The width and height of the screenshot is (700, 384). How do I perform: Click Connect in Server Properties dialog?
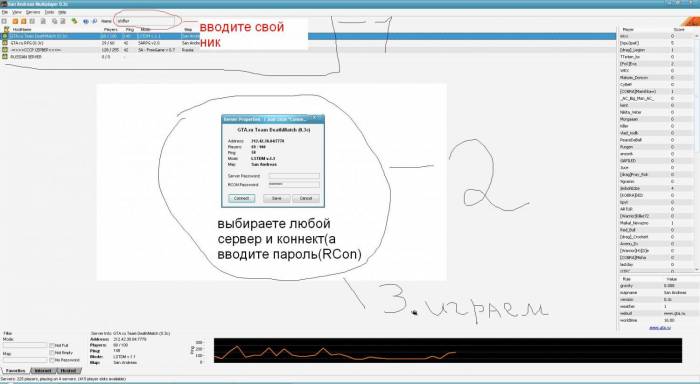click(242, 198)
